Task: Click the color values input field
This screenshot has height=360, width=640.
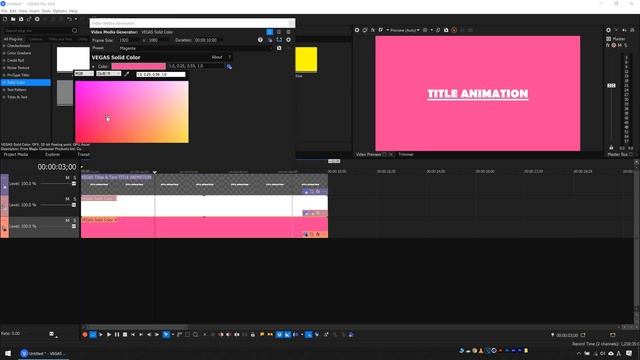Action: (161, 74)
